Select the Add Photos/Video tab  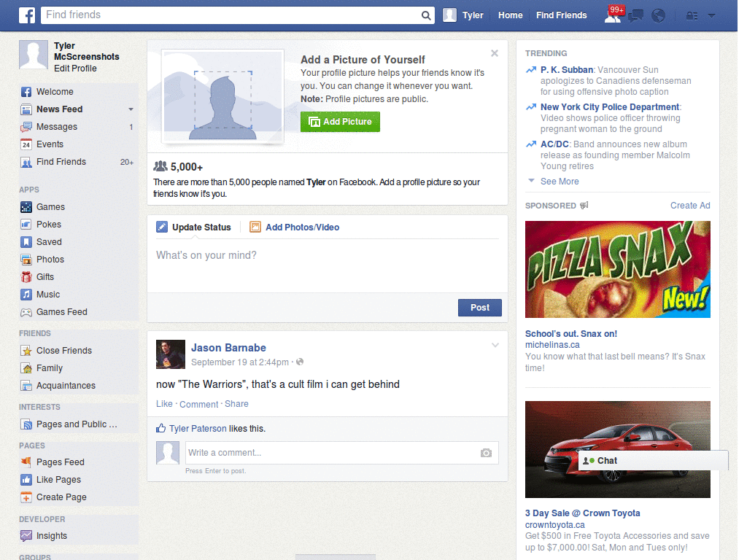pyautogui.click(x=295, y=227)
